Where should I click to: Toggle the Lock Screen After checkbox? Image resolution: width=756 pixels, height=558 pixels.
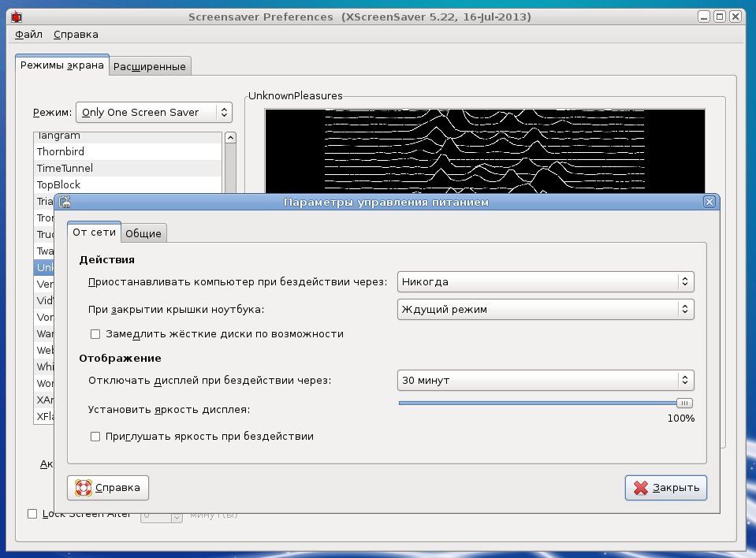point(32,514)
